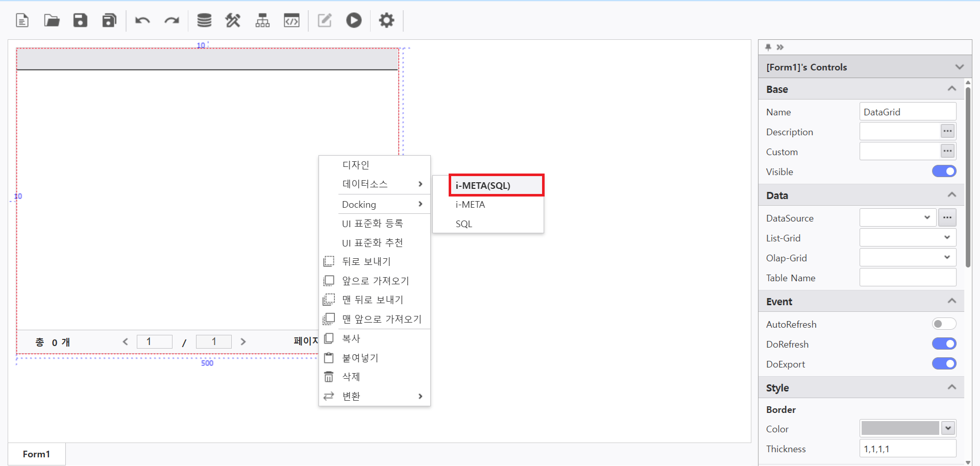Collapse the Event section
The height and width of the screenshot is (466, 980).
(x=951, y=301)
